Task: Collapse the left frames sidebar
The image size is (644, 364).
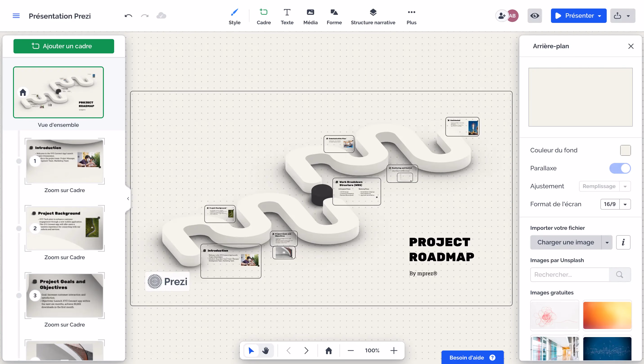Action: click(x=128, y=199)
